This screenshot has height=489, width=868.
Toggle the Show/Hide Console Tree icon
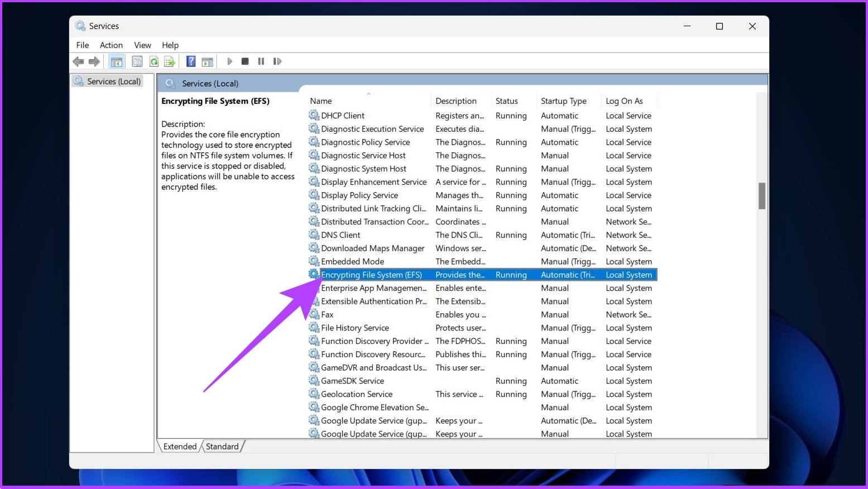117,61
